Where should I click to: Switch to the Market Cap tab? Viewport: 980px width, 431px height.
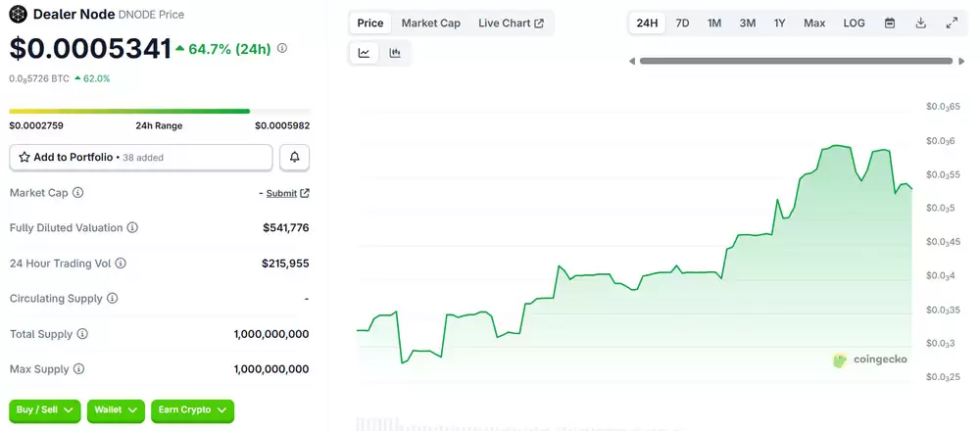point(430,23)
